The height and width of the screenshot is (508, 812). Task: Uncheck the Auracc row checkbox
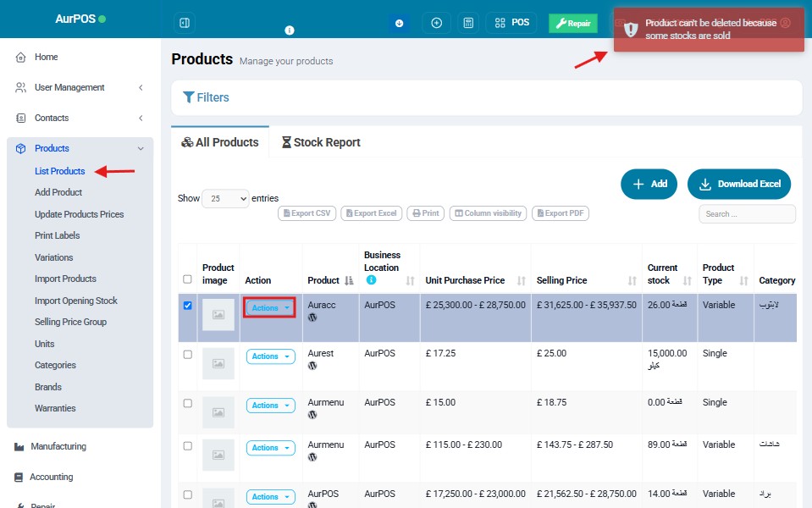pos(187,306)
